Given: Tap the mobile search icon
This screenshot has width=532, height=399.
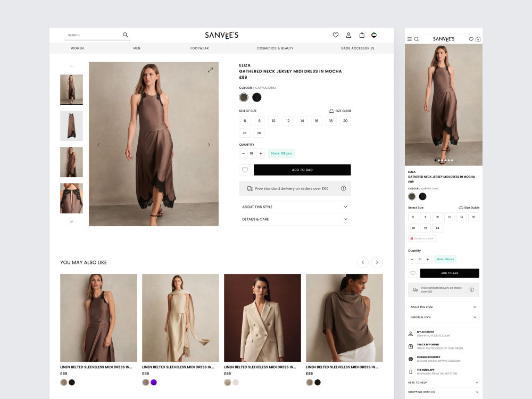Looking at the screenshot, I should (x=417, y=39).
